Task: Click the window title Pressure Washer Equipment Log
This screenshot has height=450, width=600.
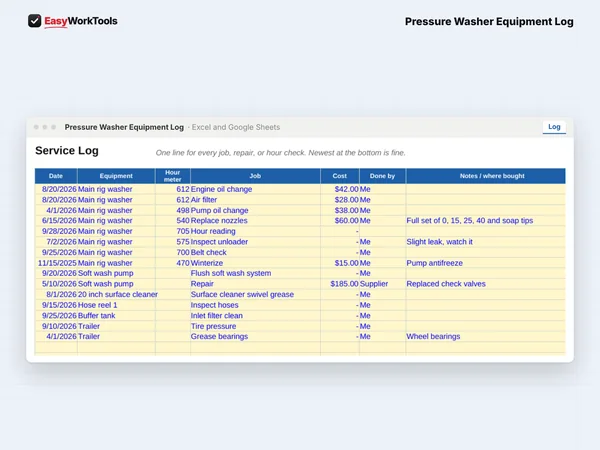Action: click(x=124, y=127)
